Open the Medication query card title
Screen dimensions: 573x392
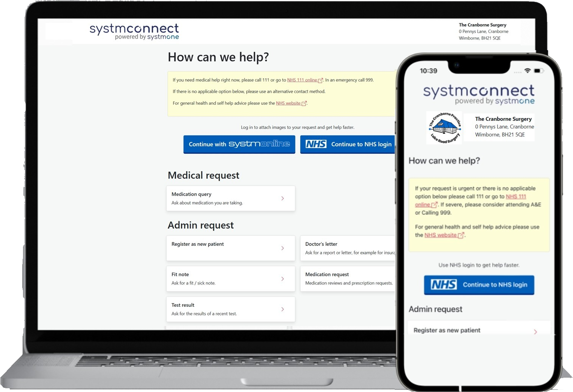191,194
